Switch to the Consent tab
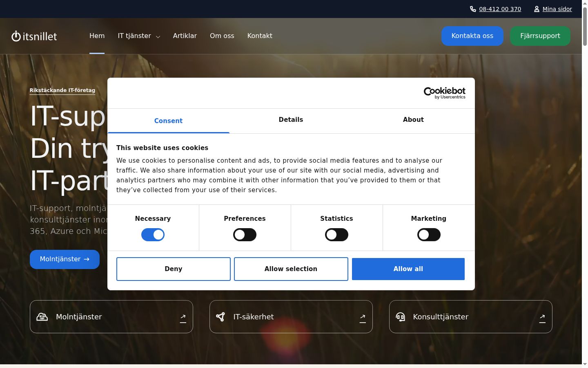The height and width of the screenshot is (368, 588). [168, 121]
